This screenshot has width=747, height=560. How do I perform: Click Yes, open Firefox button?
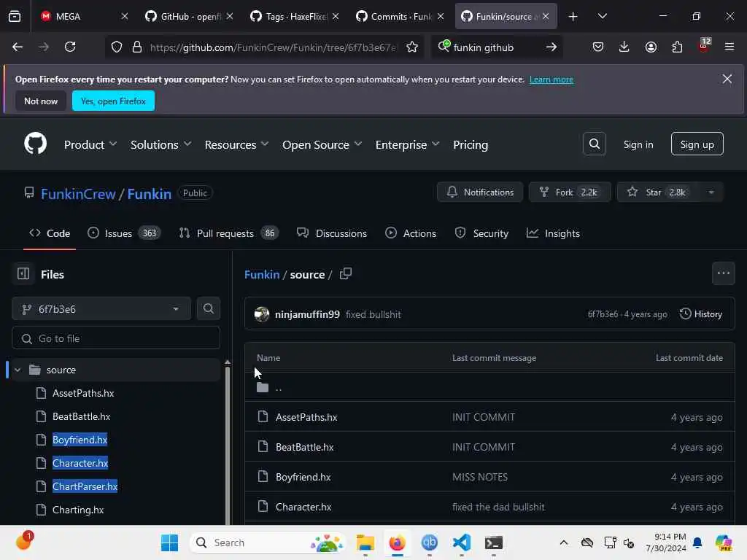pyautogui.click(x=113, y=101)
